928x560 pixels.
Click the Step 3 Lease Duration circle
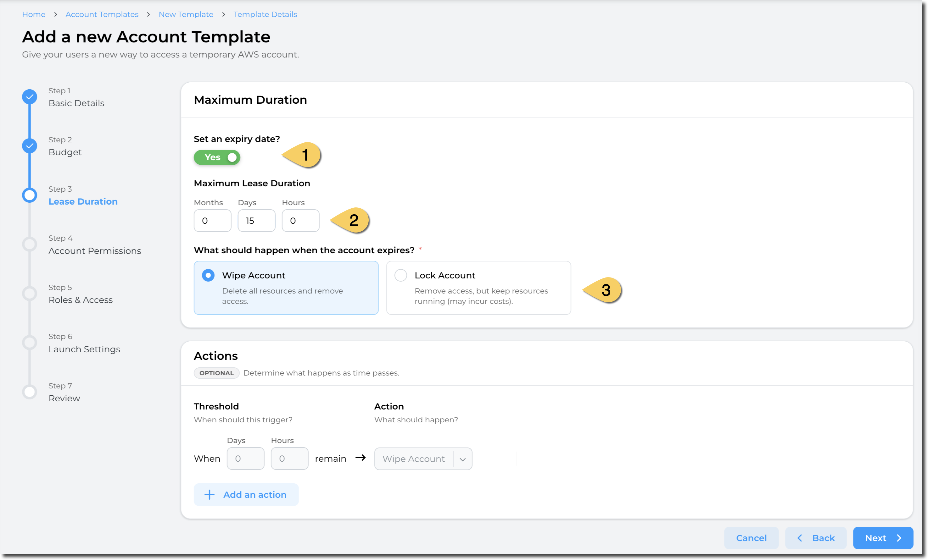point(29,195)
